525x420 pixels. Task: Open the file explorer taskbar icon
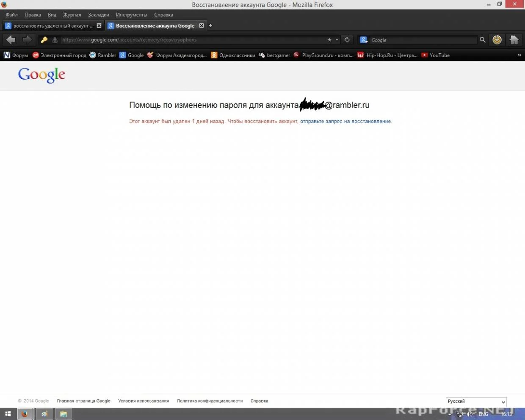pyautogui.click(x=64, y=414)
